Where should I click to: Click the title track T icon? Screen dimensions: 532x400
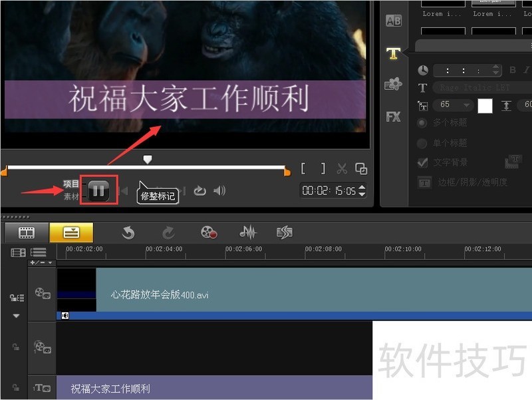click(x=42, y=388)
